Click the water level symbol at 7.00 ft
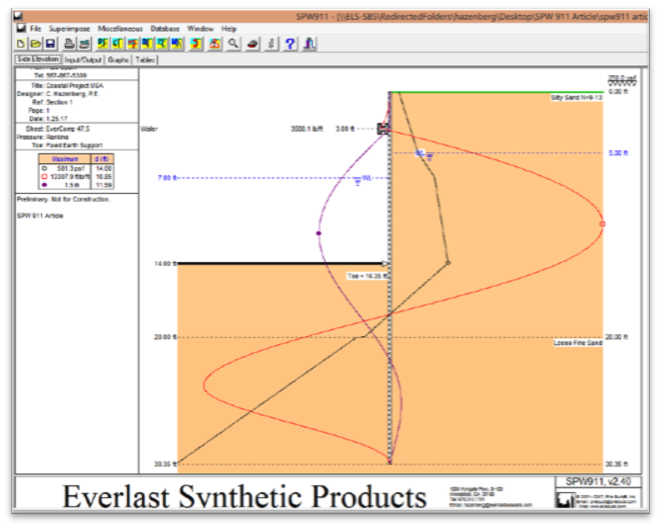The height and width of the screenshot is (528, 661). point(357,182)
